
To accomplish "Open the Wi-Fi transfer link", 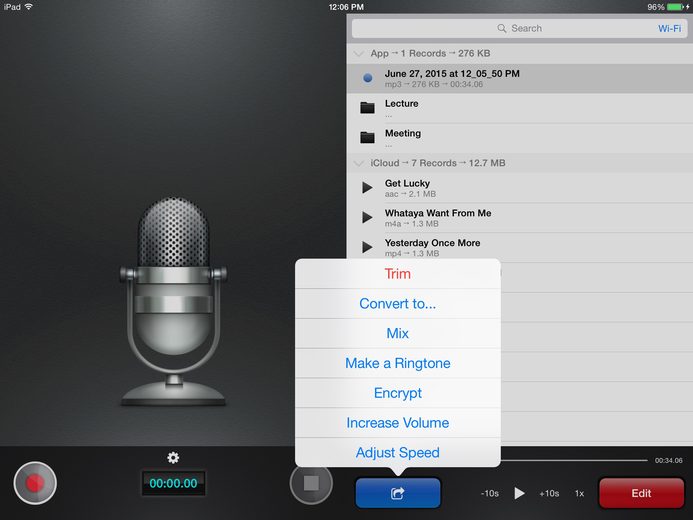I will coord(669,28).
